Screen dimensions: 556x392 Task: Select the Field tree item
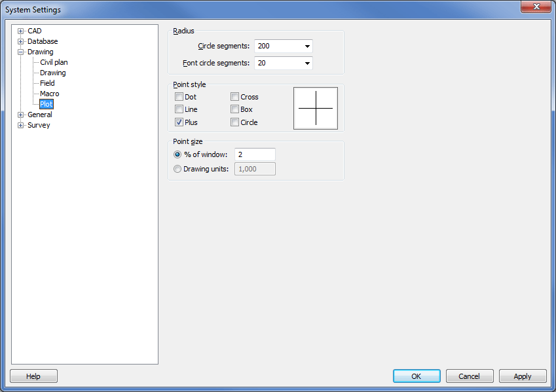tap(47, 83)
